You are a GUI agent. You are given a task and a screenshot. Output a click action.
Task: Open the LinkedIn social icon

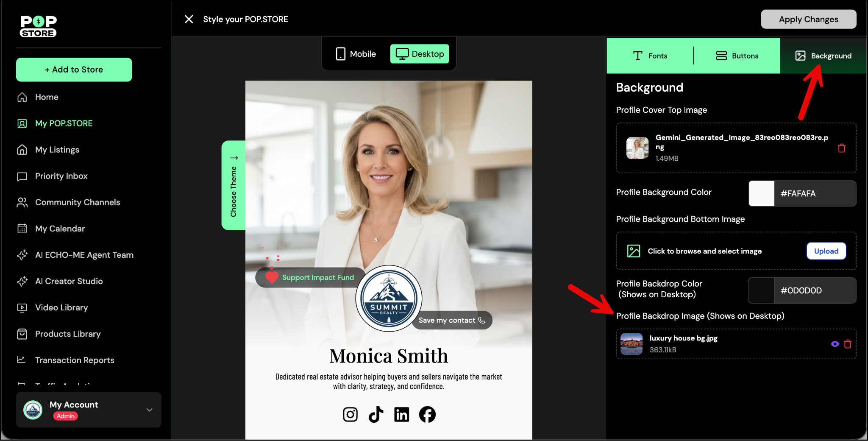click(401, 414)
